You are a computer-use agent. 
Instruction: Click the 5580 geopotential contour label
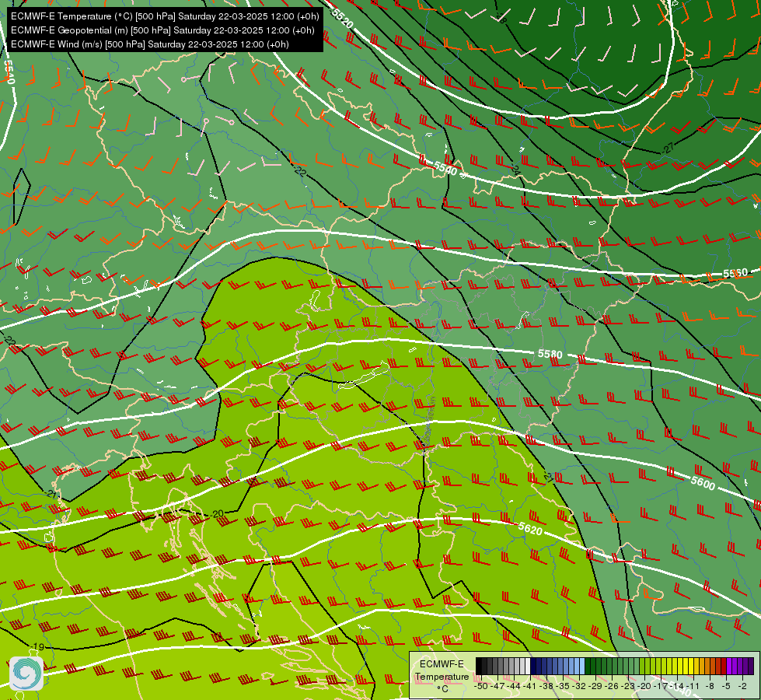[550, 354]
